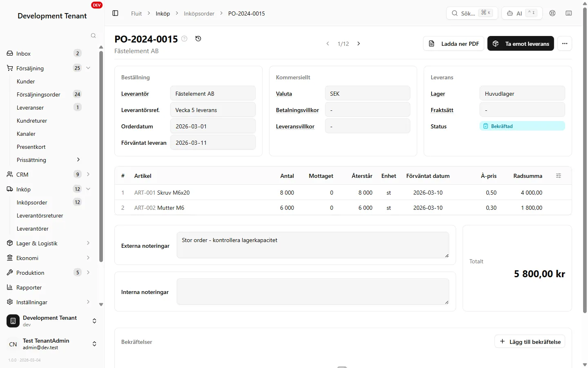This screenshot has height=368, width=588.
Task: Click the Sök search field
Action: click(472, 13)
